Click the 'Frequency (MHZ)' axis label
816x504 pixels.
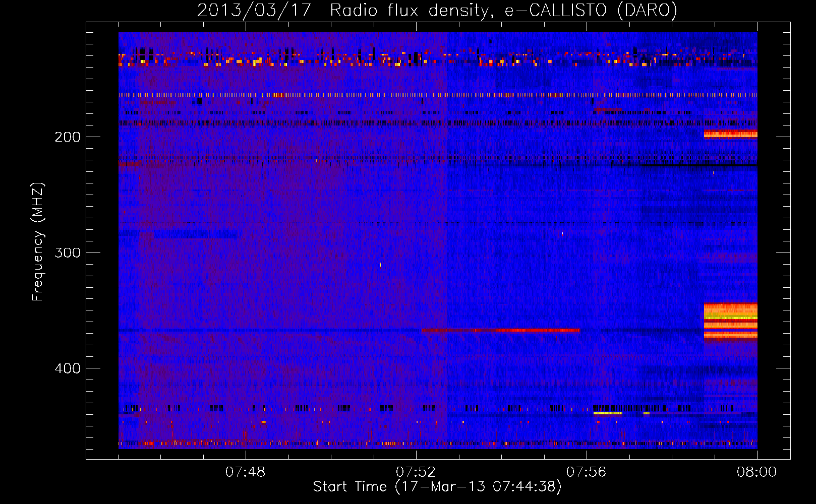[x=38, y=242]
